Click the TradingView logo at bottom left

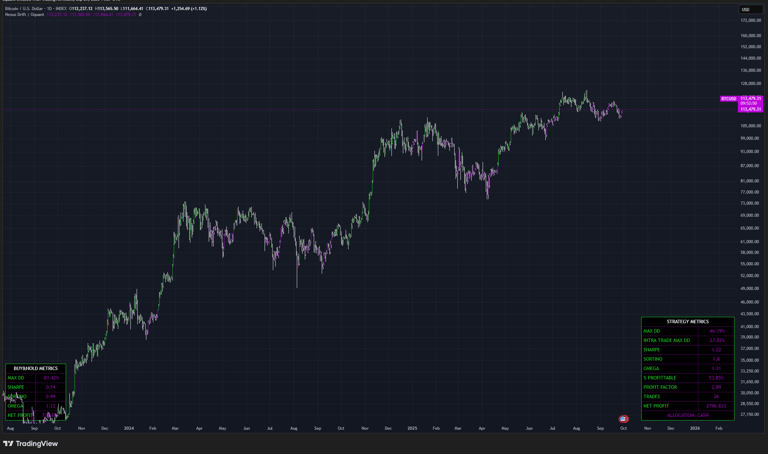coord(30,444)
